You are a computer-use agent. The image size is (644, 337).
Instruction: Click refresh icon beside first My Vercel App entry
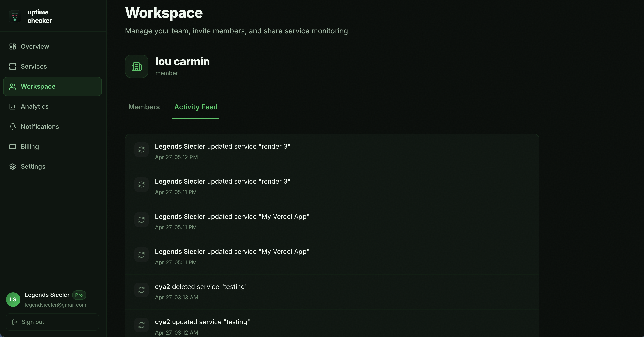coord(142,220)
